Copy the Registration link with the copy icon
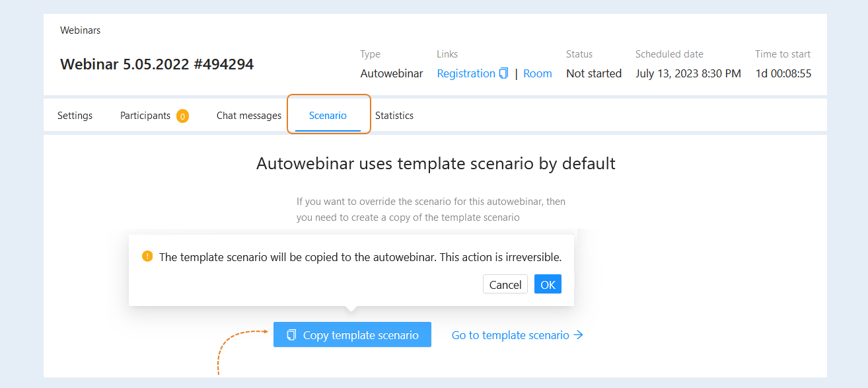Viewport: 868px width, 388px height. pyautogui.click(x=504, y=73)
